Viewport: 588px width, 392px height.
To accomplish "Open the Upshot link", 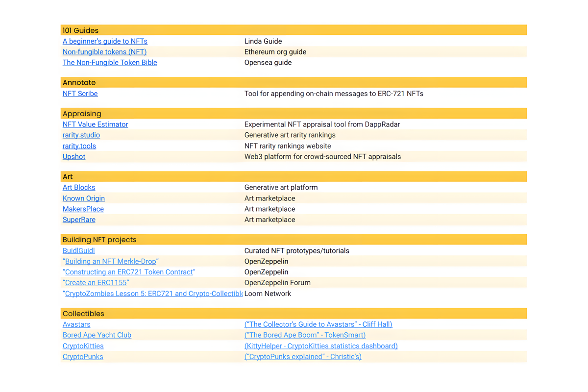I will click(x=74, y=157).
